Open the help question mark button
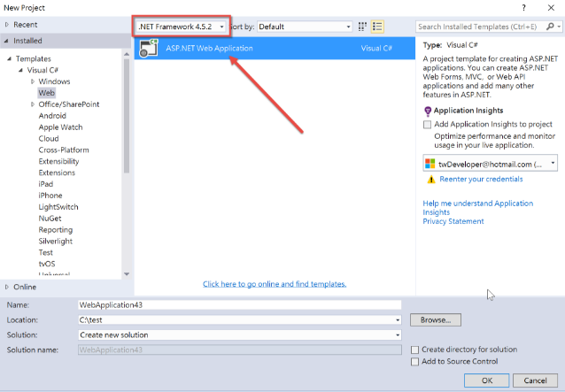 pyautogui.click(x=524, y=8)
